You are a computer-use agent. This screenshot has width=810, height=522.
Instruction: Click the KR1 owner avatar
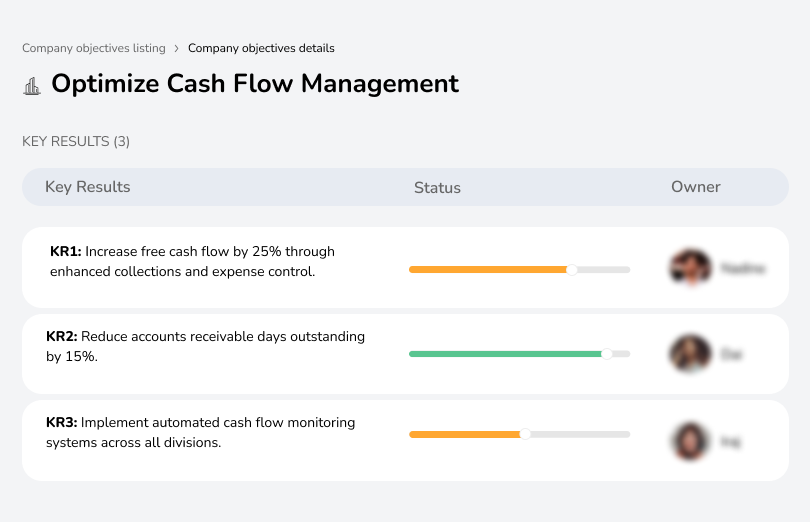691,267
